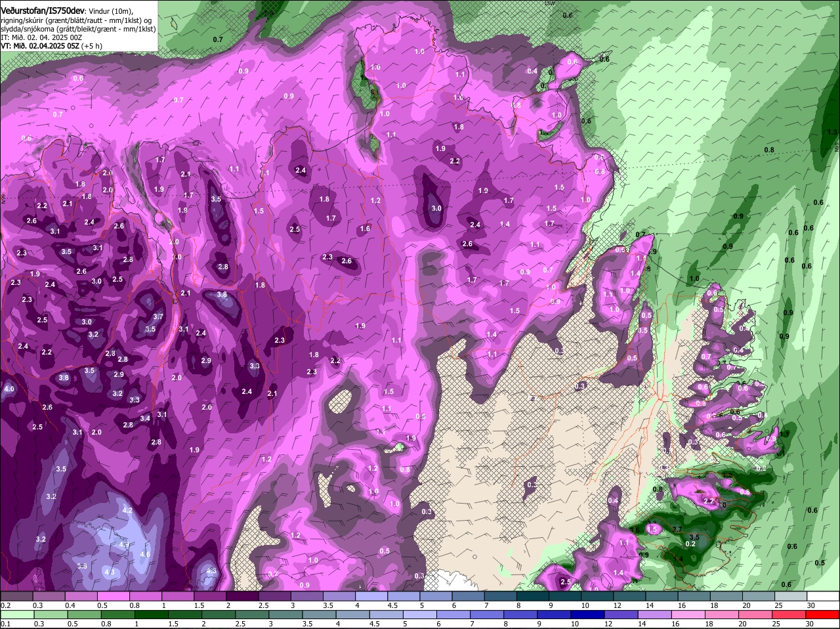Select the 'IT: Mið. 02. 04. 2025 00Z' line

tap(41, 38)
